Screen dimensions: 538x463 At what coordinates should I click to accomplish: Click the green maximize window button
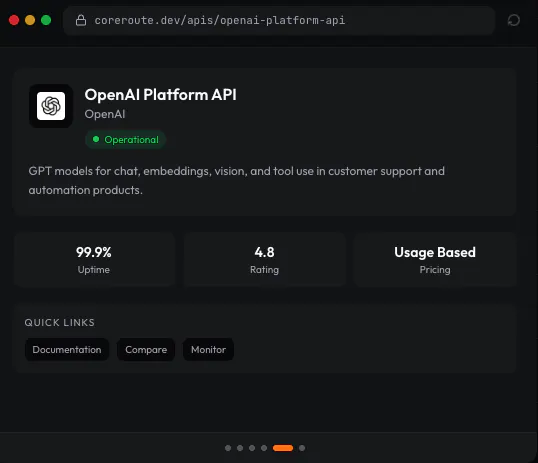click(46, 20)
